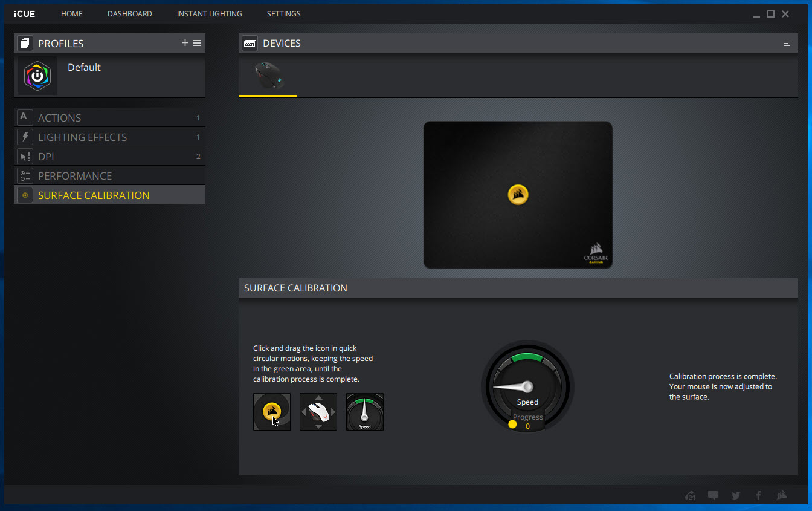Click the Profiles panel icon
This screenshot has height=511, width=812.
[x=25, y=44]
